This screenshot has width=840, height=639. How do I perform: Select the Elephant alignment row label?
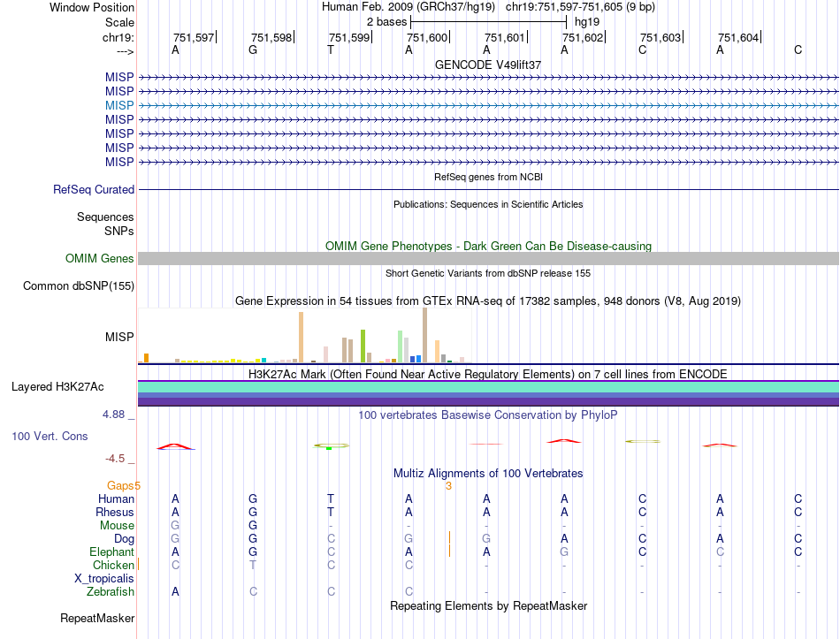coord(111,552)
